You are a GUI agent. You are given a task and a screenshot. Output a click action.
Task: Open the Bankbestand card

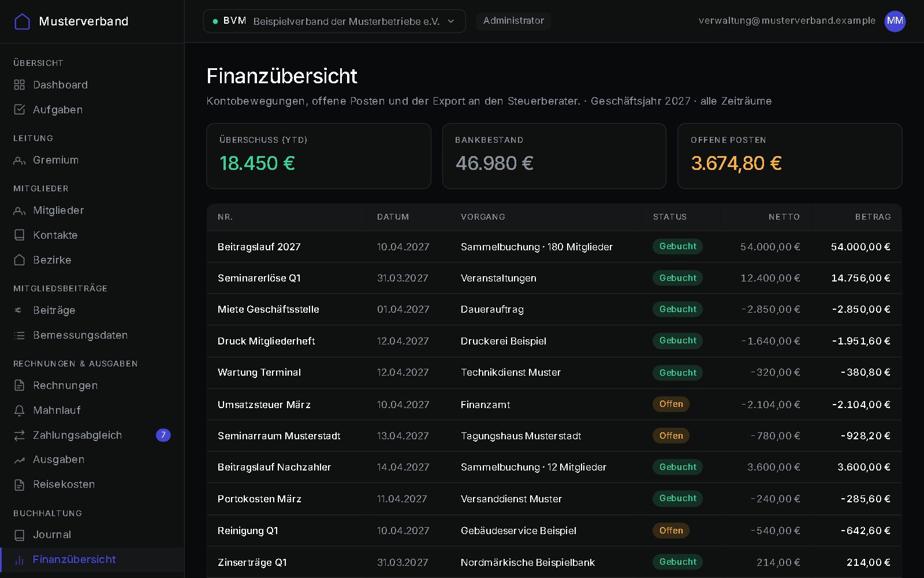coord(554,156)
